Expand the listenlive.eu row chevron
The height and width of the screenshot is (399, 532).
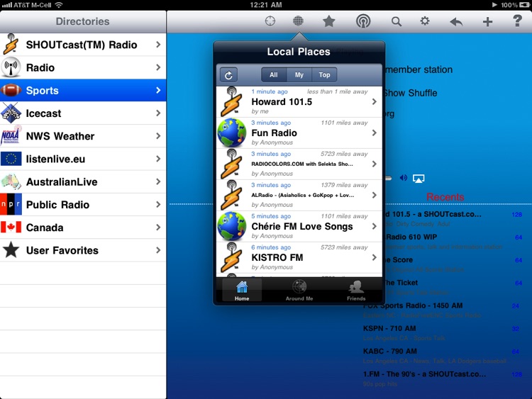[158, 159]
